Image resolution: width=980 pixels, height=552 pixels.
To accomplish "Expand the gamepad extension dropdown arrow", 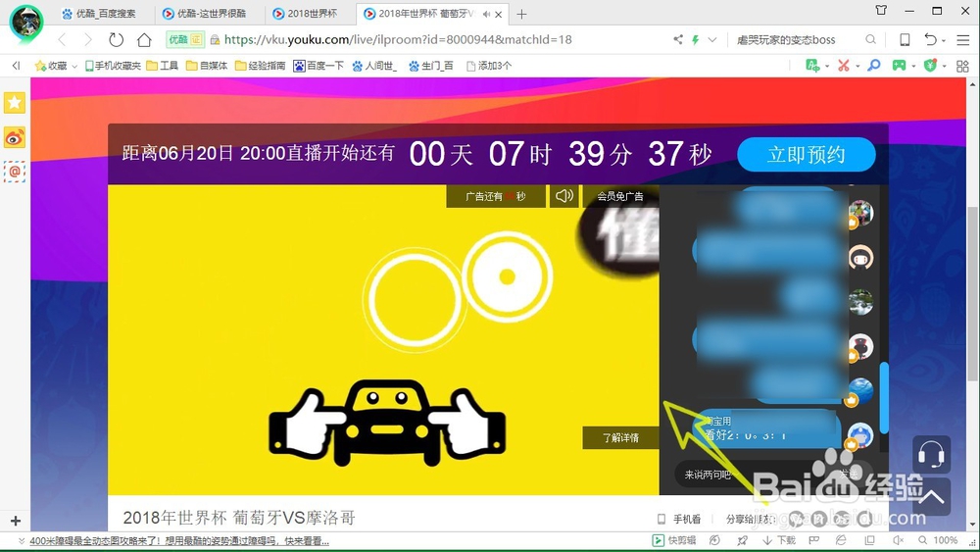I will pyautogui.click(x=913, y=66).
